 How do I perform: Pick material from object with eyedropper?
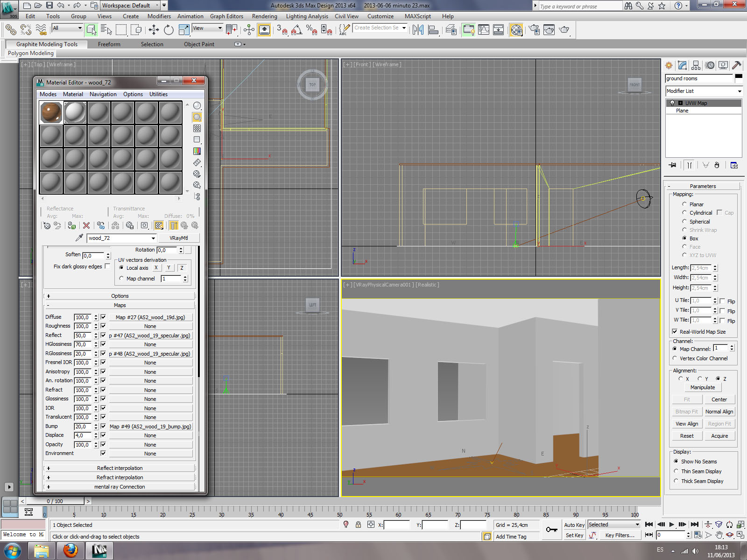79,238
